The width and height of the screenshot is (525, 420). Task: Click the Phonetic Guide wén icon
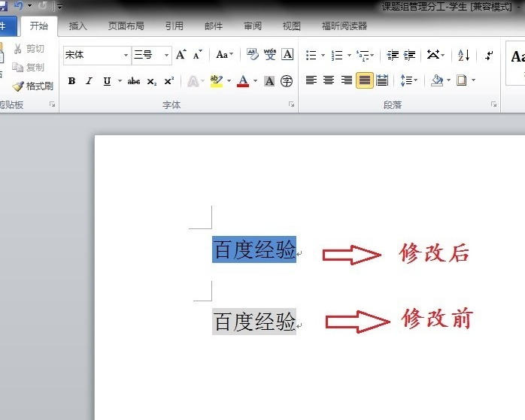pos(270,54)
